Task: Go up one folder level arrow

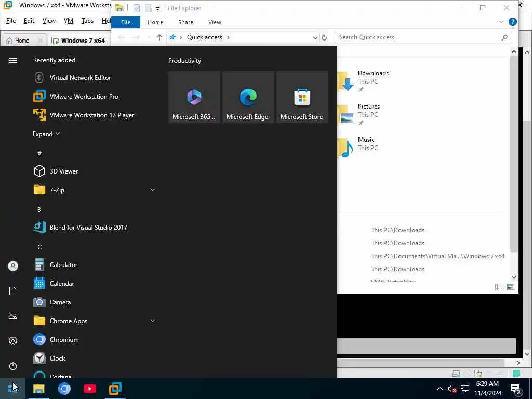Action: point(159,37)
